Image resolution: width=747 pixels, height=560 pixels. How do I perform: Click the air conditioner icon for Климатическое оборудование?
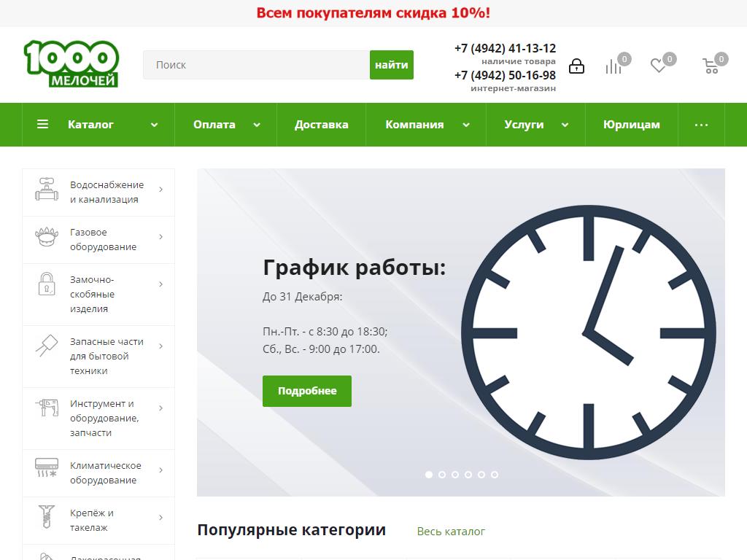pyautogui.click(x=47, y=467)
